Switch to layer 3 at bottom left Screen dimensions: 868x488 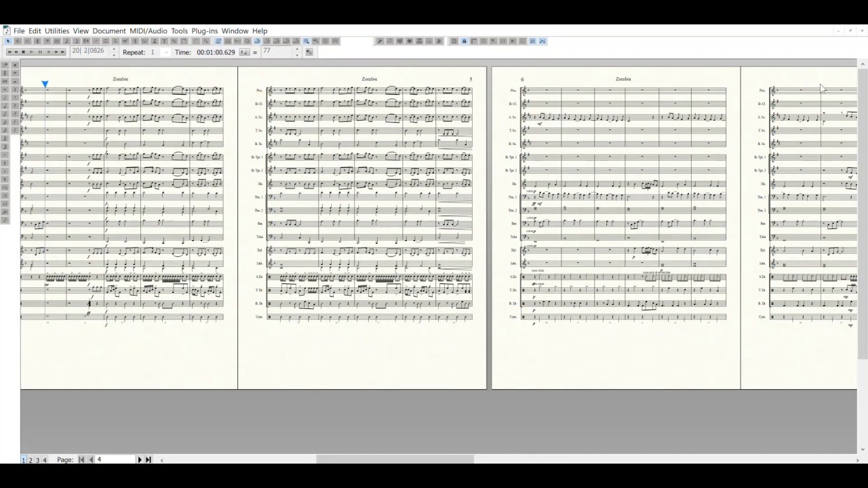point(38,460)
